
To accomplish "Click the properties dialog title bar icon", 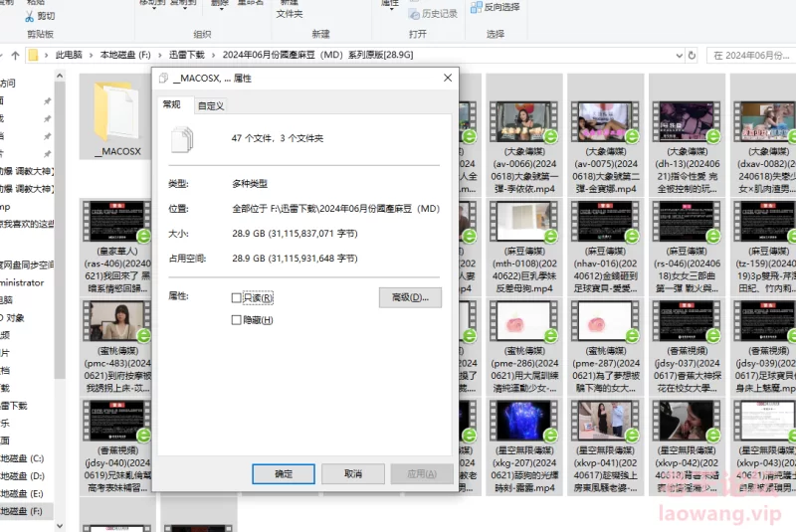I will pyautogui.click(x=163, y=79).
